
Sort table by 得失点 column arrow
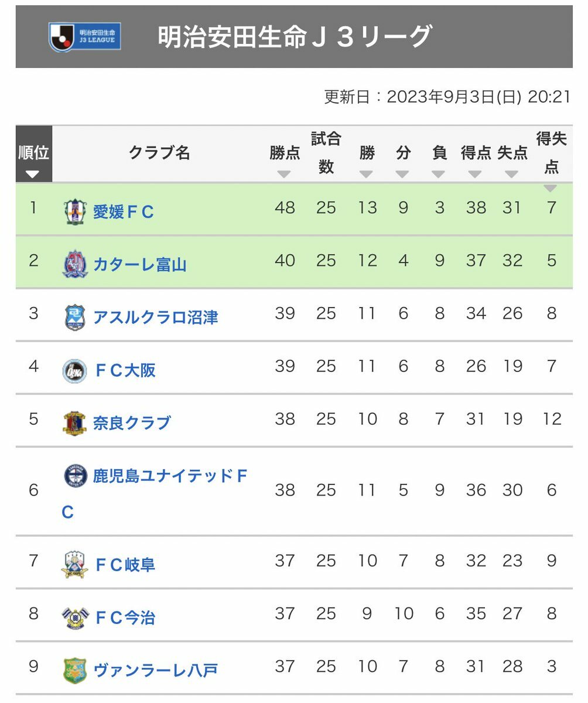(551, 188)
